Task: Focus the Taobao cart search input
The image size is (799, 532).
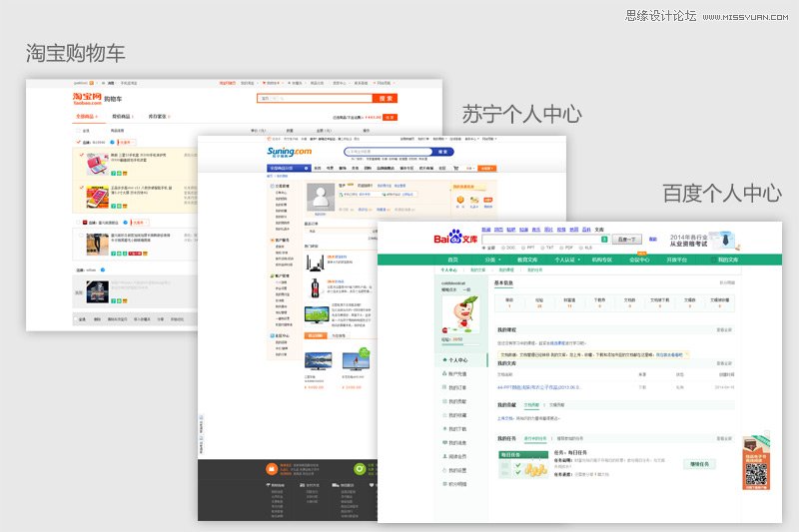Action: click(x=315, y=98)
